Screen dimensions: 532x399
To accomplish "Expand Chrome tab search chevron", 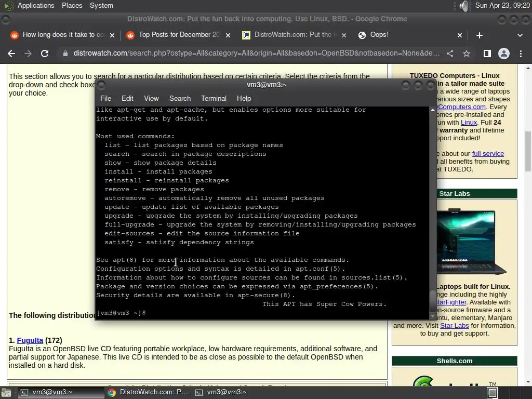I will point(520,35).
